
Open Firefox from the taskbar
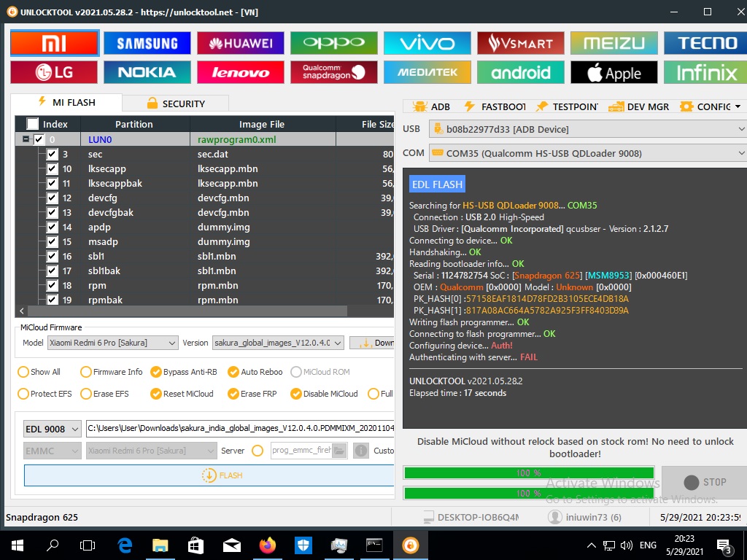267,545
